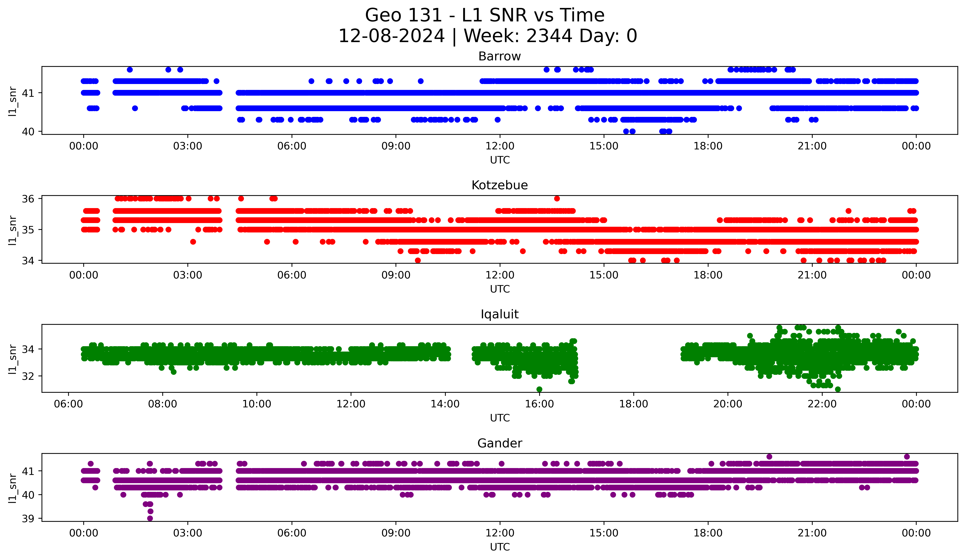Click the isolated red point at 36 near 13:30

pyautogui.click(x=557, y=198)
